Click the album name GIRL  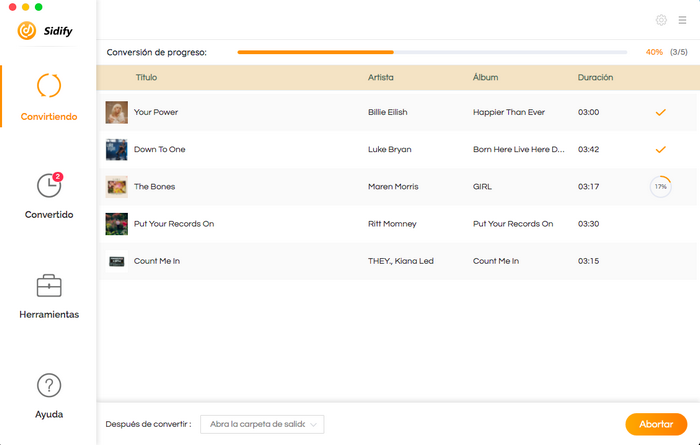(482, 187)
